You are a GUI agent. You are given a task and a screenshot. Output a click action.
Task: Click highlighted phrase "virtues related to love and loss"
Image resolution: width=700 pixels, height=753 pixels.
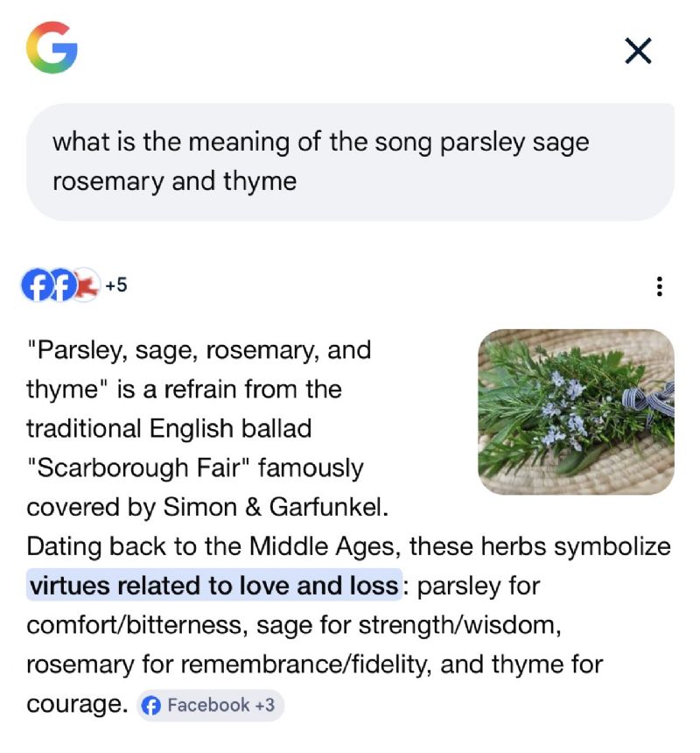point(214,586)
